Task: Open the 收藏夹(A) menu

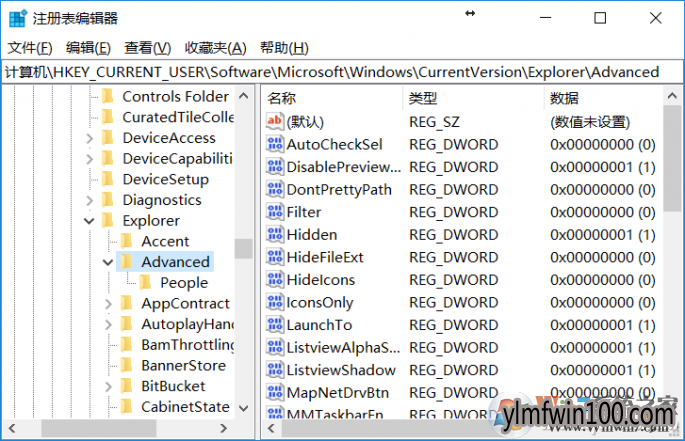Action: pos(215,47)
